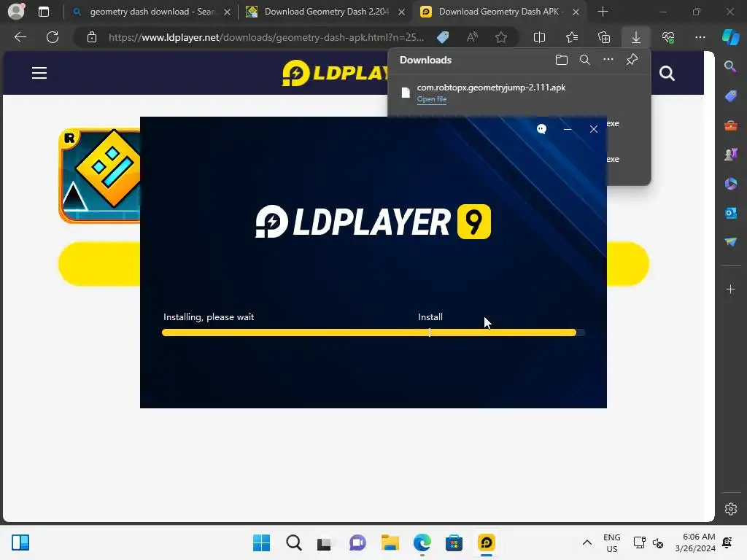Open the network and volume tray

pyautogui.click(x=649, y=542)
